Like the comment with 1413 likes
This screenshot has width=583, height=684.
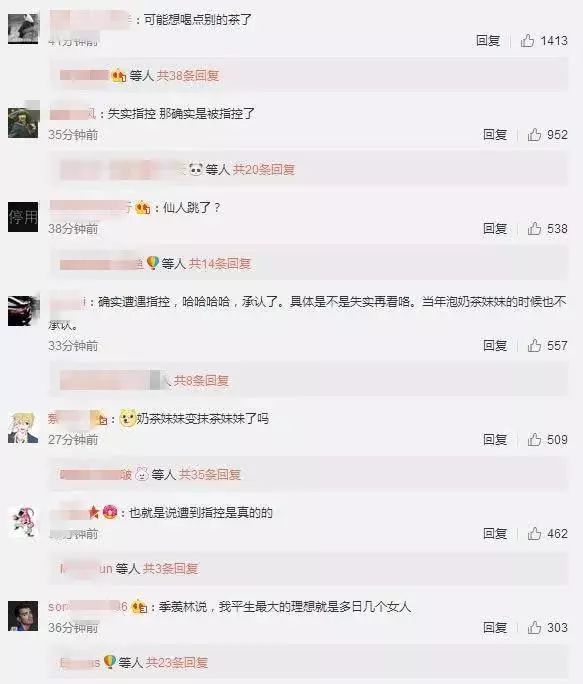tap(527, 41)
